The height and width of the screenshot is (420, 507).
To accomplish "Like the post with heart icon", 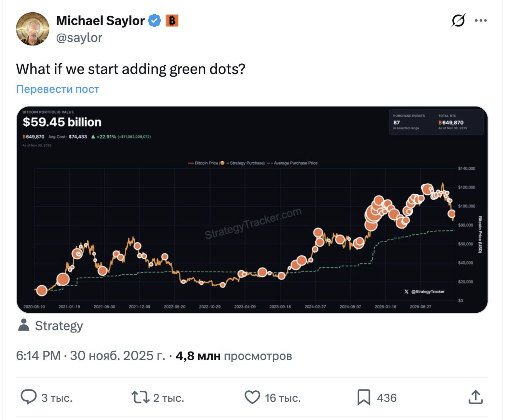I will click(x=252, y=397).
